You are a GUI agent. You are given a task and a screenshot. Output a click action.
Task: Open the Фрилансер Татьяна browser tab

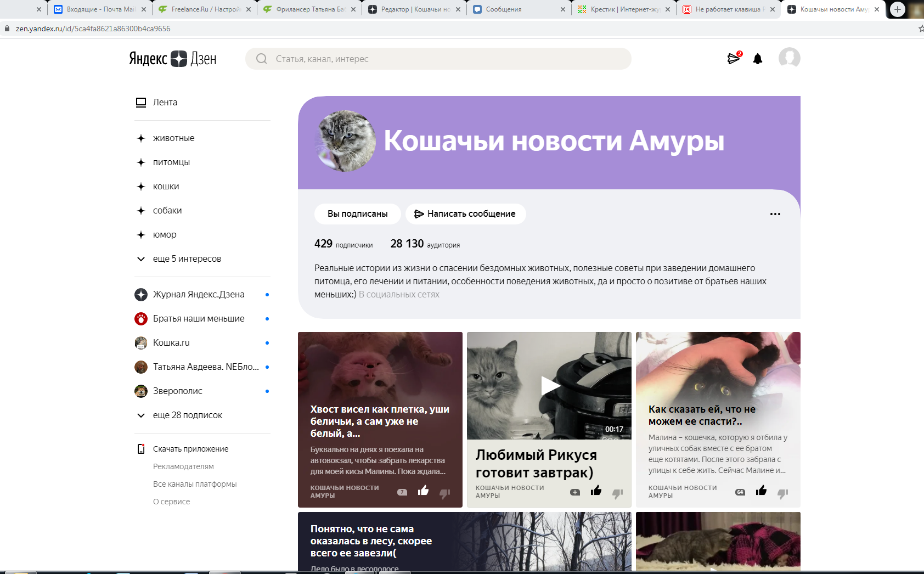[307, 9]
